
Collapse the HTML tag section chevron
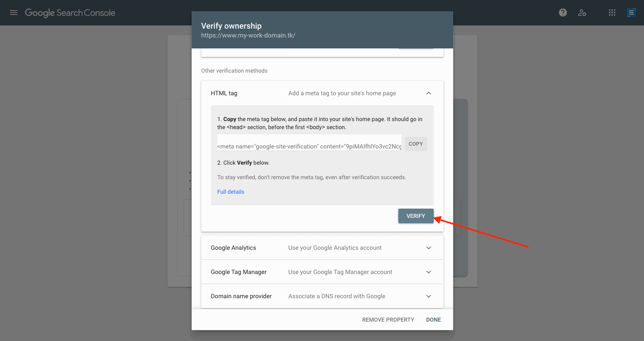point(429,93)
